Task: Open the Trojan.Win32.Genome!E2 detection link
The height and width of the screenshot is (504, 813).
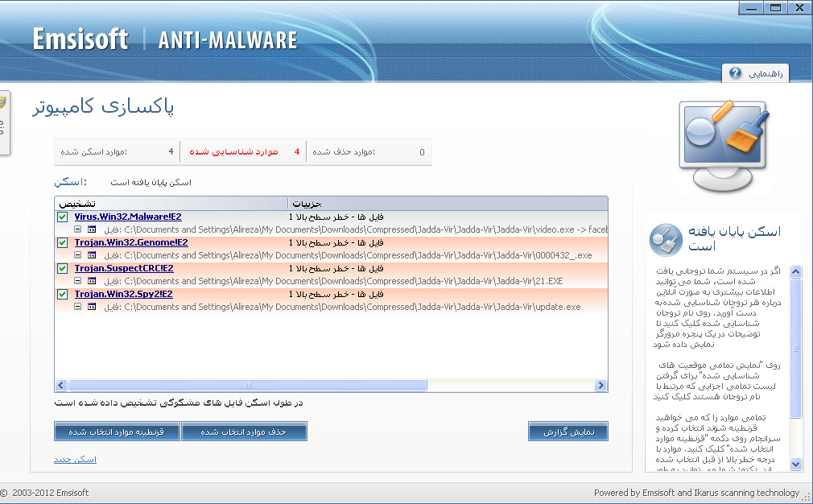Action: pyautogui.click(x=131, y=242)
